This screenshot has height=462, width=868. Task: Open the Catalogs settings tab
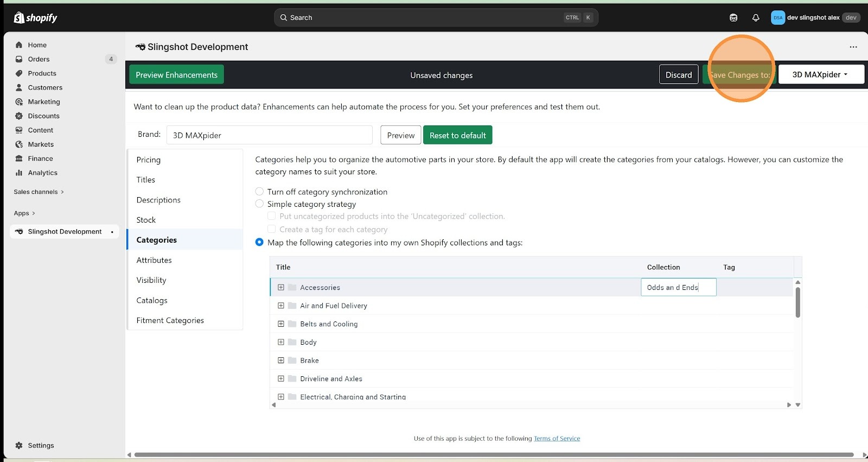[184, 300]
